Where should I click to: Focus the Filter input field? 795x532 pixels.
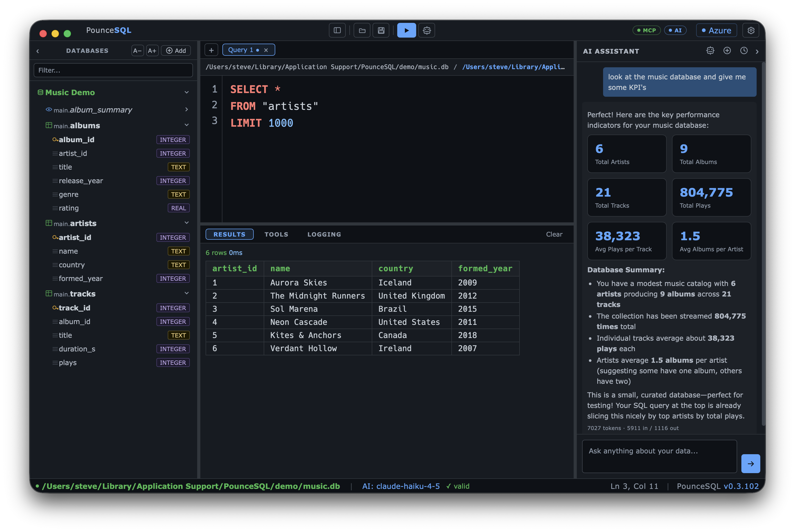(x=113, y=70)
